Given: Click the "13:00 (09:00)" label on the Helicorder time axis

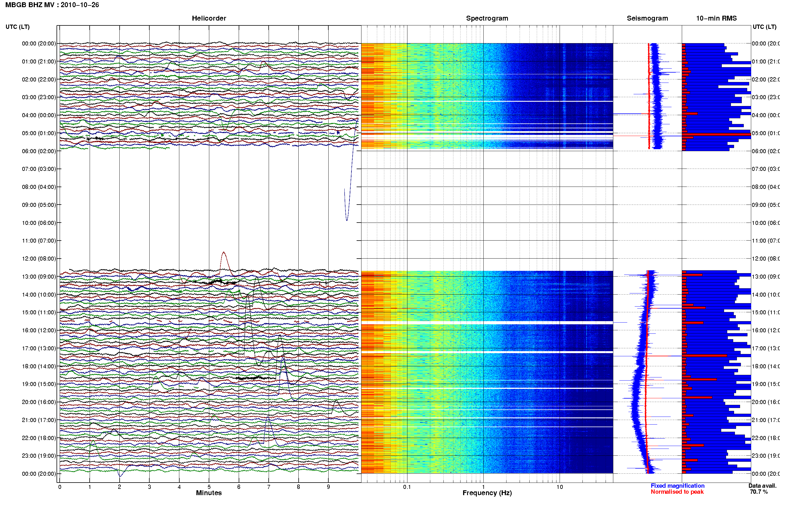Looking at the screenshot, I should coord(39,277).
